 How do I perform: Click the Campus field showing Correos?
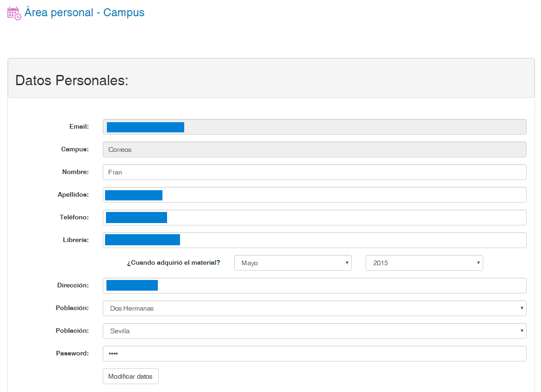click(314, 149)
